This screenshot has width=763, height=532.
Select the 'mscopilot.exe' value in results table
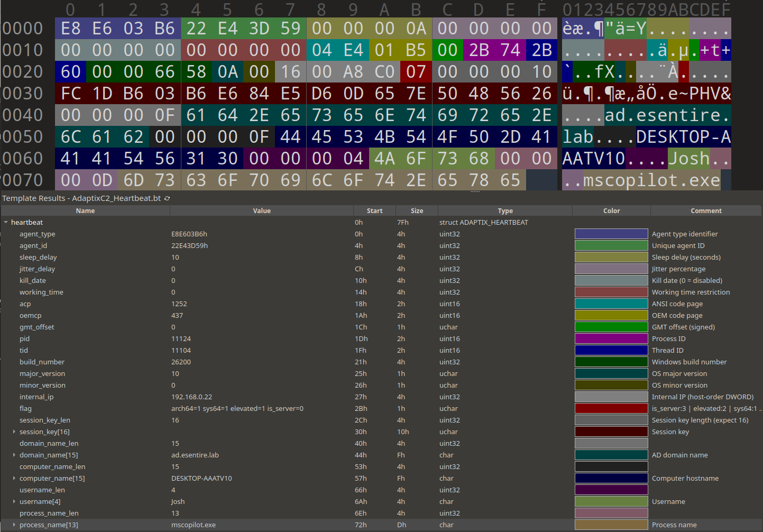click(194, 525)
